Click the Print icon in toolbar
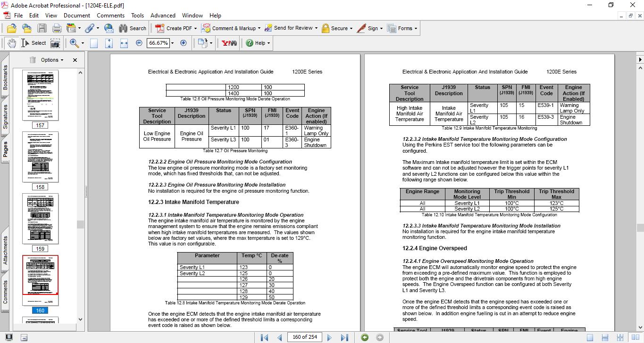The image size is (644, 343). [57, 28]
